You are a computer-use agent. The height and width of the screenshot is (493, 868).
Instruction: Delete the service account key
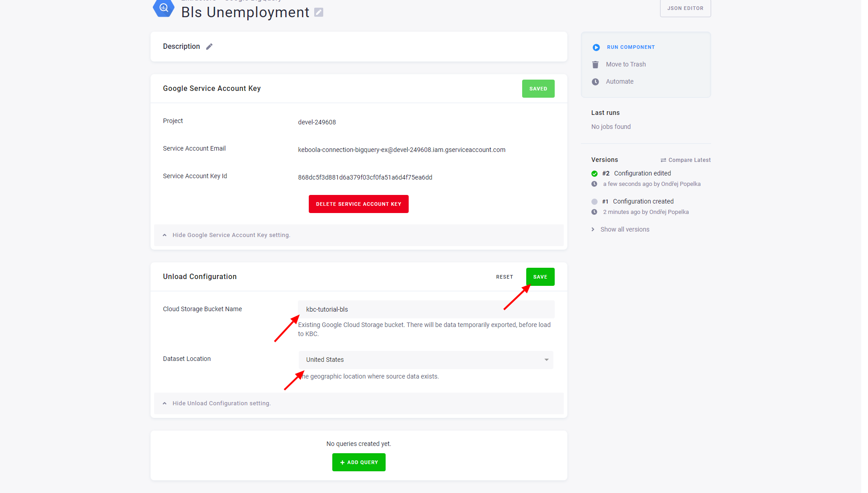359,204
